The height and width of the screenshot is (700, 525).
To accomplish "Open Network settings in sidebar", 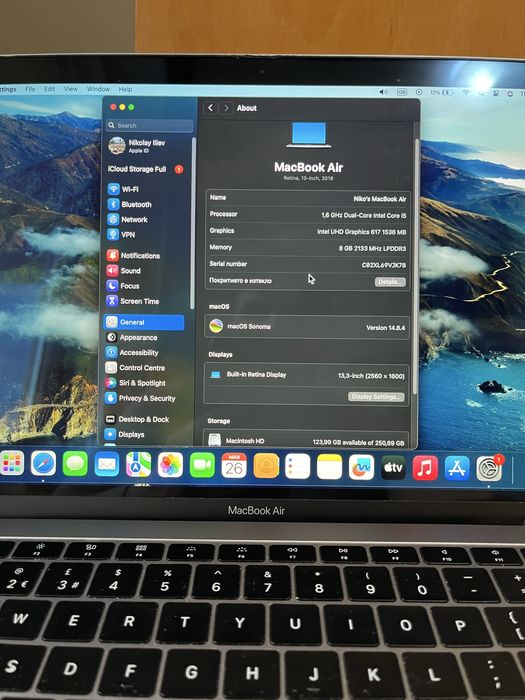I will 128,219.
